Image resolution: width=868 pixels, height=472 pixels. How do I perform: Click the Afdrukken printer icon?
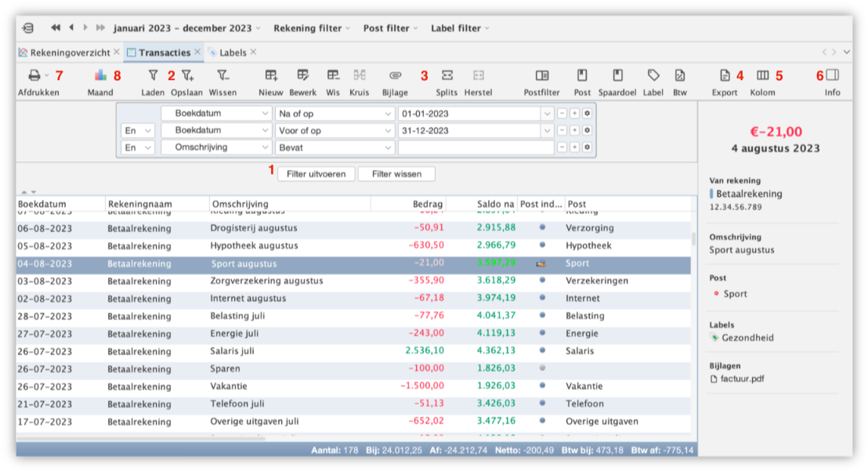point(34,76)
